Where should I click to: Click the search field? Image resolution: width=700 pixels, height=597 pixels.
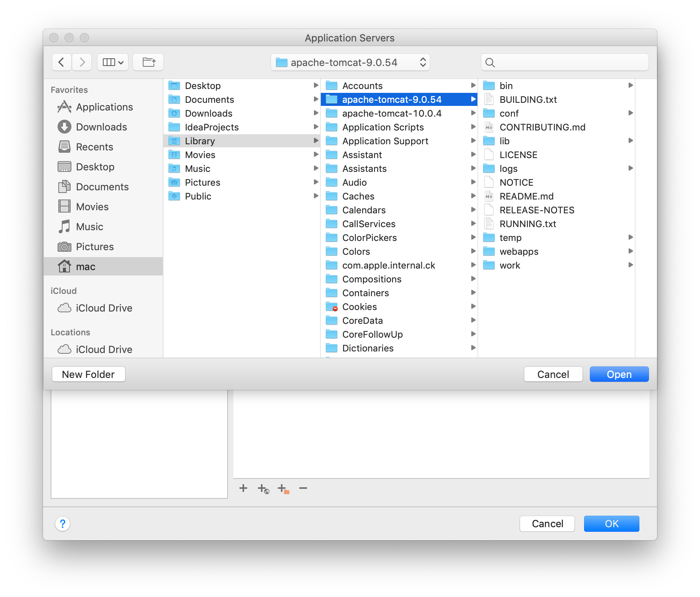point(565,62)
